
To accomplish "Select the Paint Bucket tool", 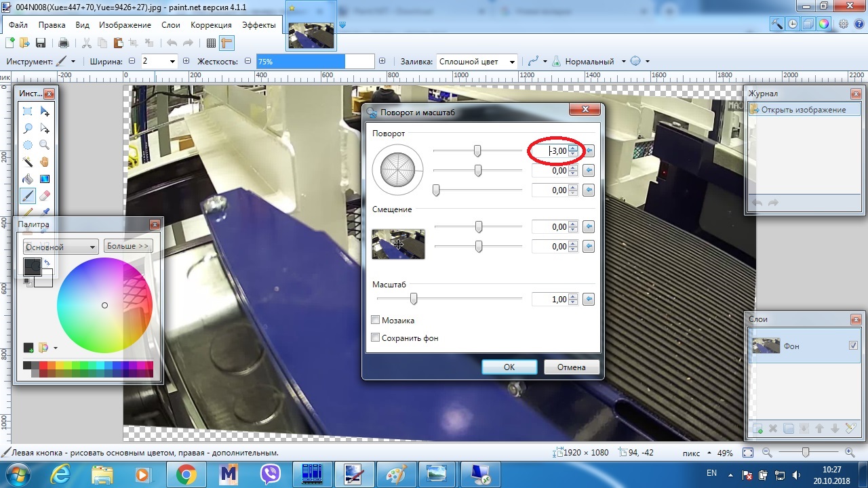I will pyautogui.click(x=28, y=179).
